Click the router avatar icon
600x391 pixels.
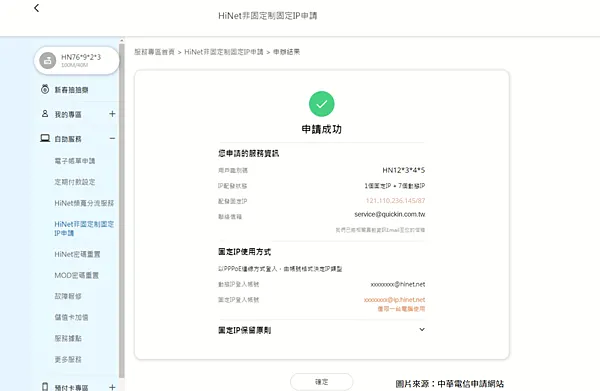(48, 60)
